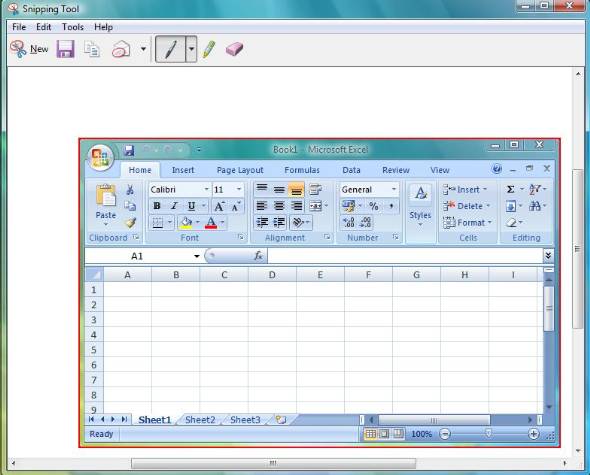The width and height of the screenshot is (590, 475).
Task: Click the AutoSum sigma icon
Action: point(511,189)
